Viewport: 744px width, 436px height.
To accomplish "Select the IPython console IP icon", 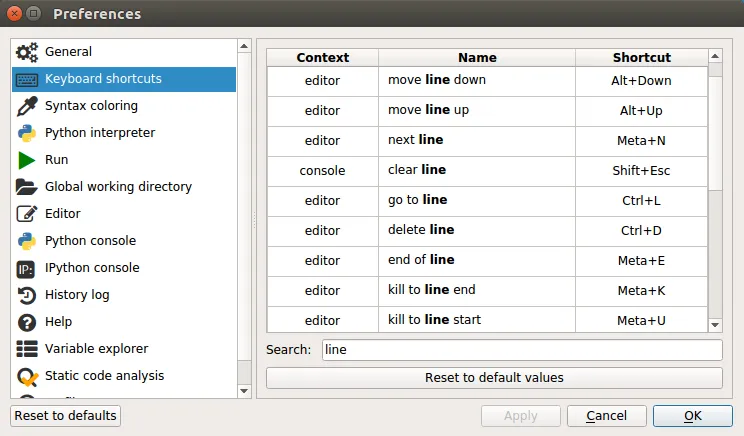I will [26, 269].
